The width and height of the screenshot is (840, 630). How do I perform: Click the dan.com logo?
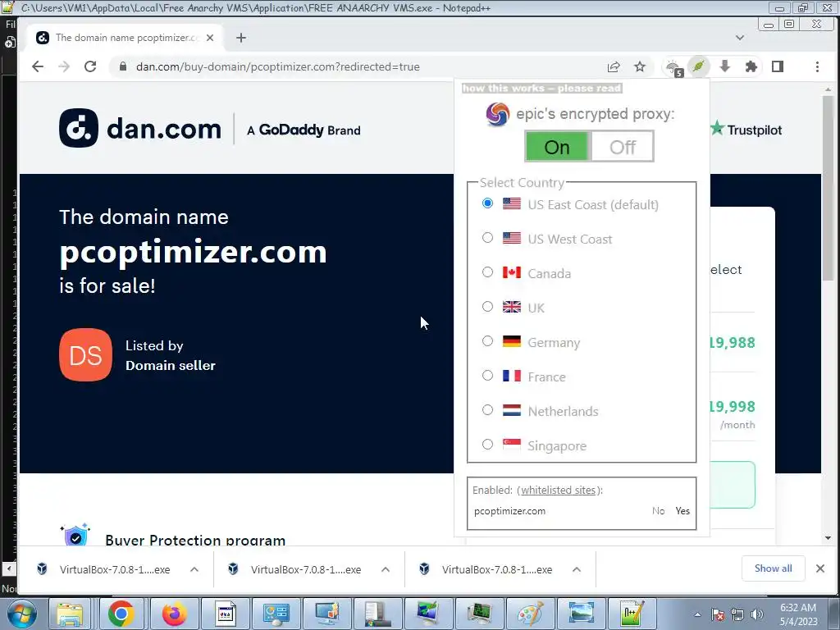point(140,128)
